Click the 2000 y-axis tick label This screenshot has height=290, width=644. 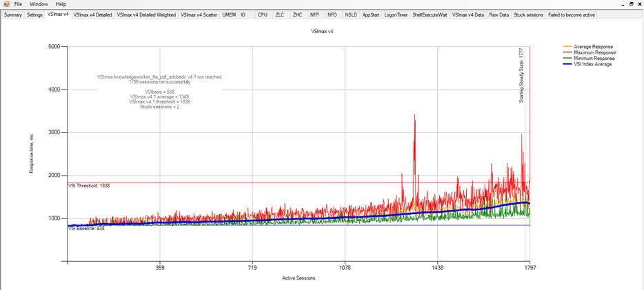54,175
